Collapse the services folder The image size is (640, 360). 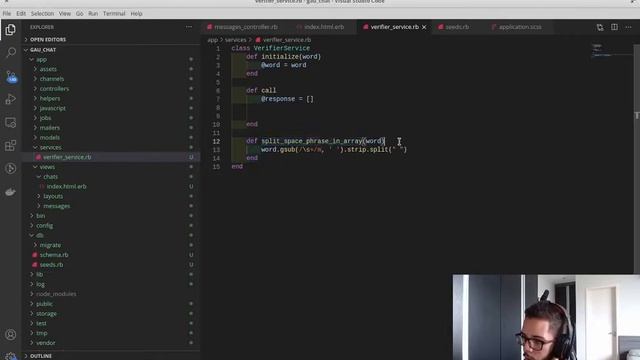pyautogui.click(x=51, y=147)
